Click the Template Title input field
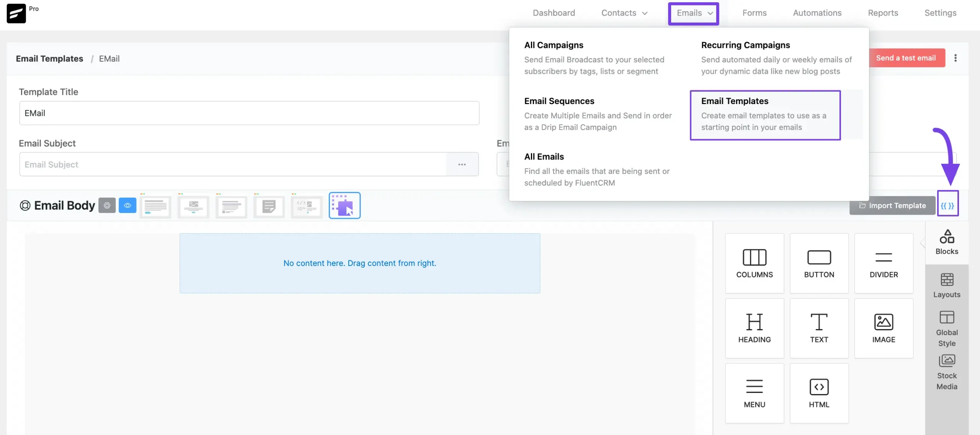980x435 pixels. [249, 113]
